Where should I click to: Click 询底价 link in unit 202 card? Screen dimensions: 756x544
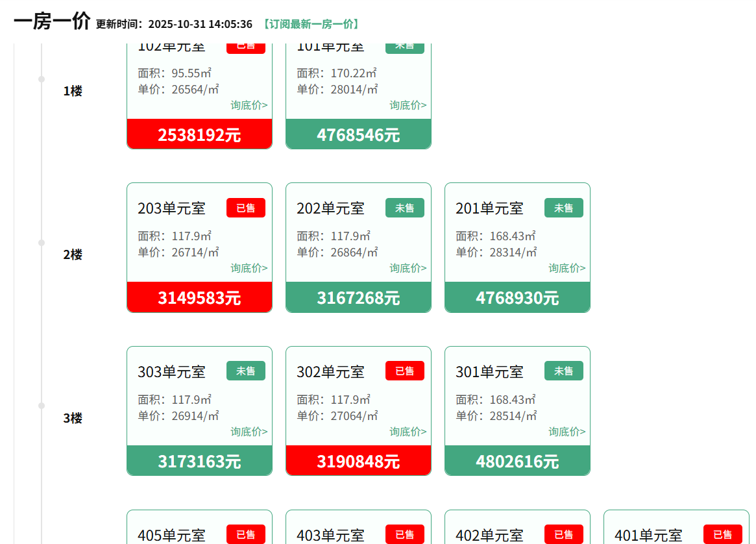tap(408, 268)
